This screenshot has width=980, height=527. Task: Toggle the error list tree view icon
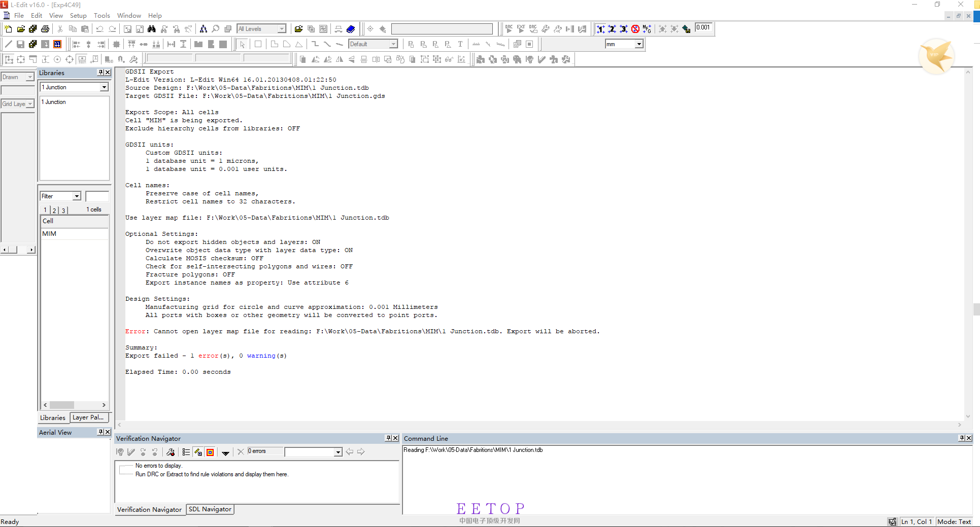click(x=186, y=452)
